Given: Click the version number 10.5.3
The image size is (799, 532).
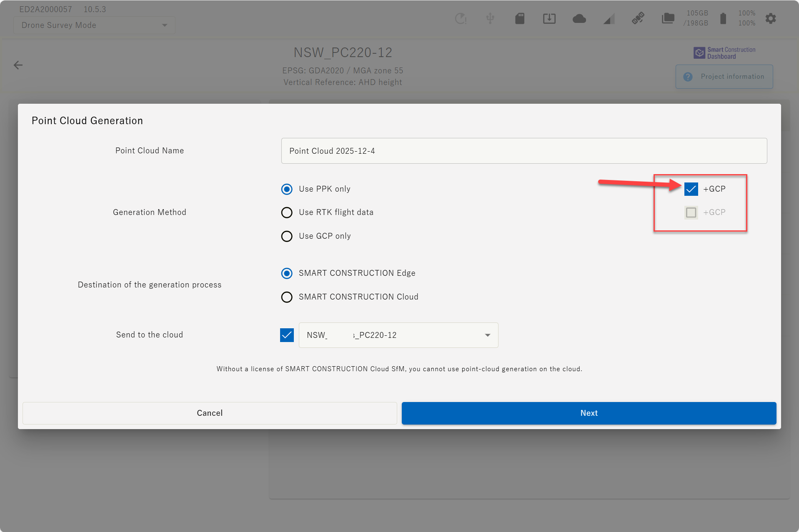Looking at the screenshot, I should (95, 9).
